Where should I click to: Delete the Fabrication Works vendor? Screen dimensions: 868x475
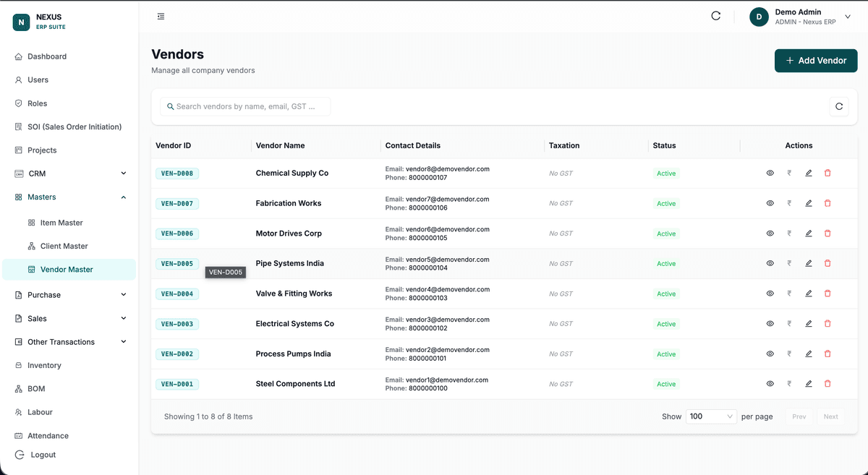tap(827, 203)
